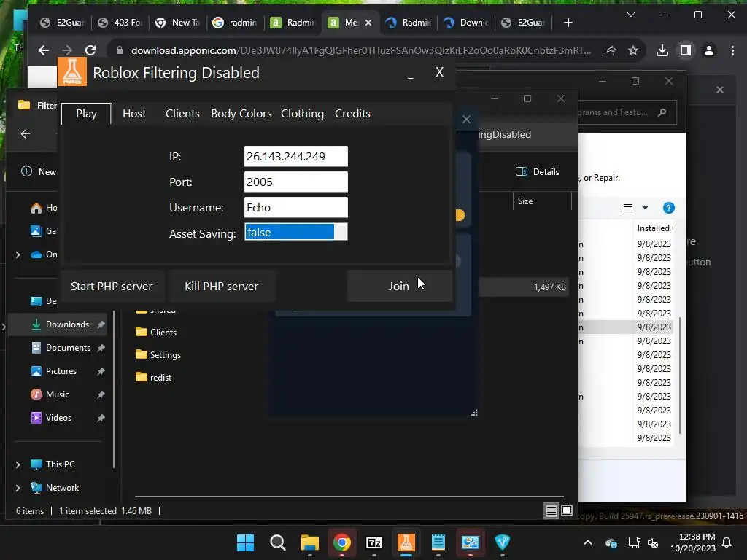Click the search icon in Programs and Features

pyautogui.click(x=662, y=112)
